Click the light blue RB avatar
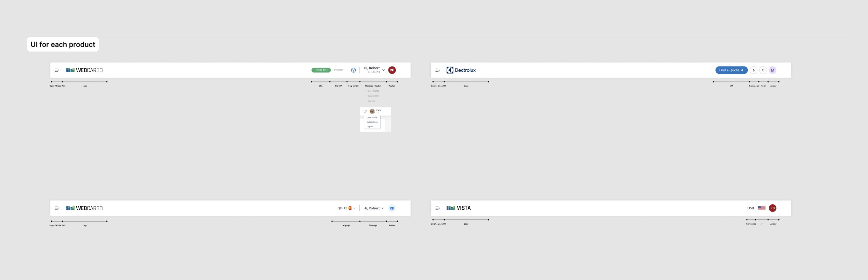Image resolution: width=868 pixels, height=280 pixels. (392, 208)
